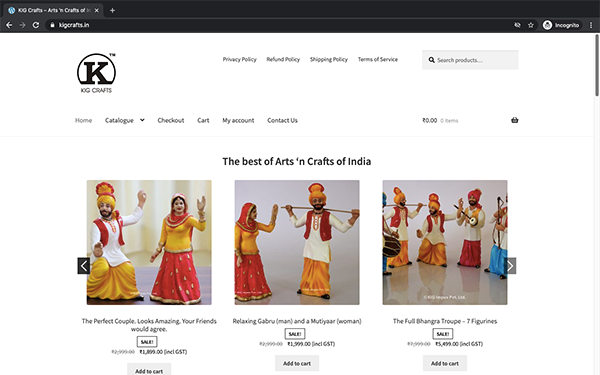This screenshot has width=600, height=375.
Task: Click the ₹0.00 0 items cart total
Action: point(440,120)
